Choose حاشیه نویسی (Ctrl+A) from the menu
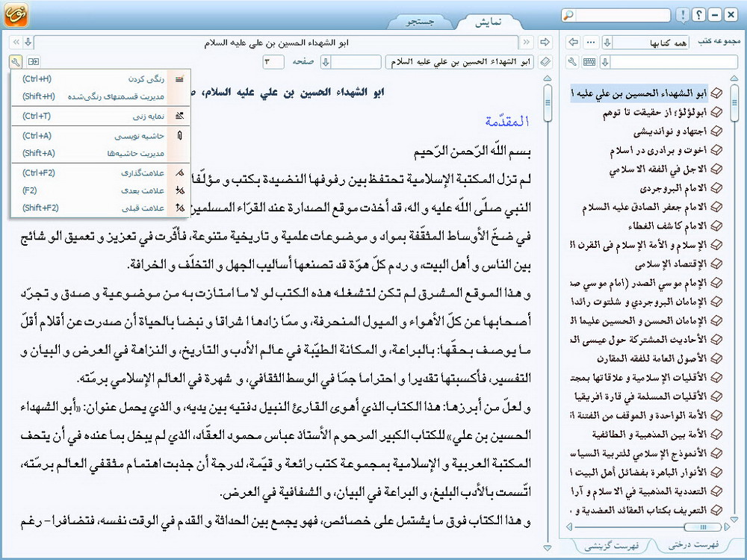This screenshot has width=747, height=560. [x=101, y=136]
